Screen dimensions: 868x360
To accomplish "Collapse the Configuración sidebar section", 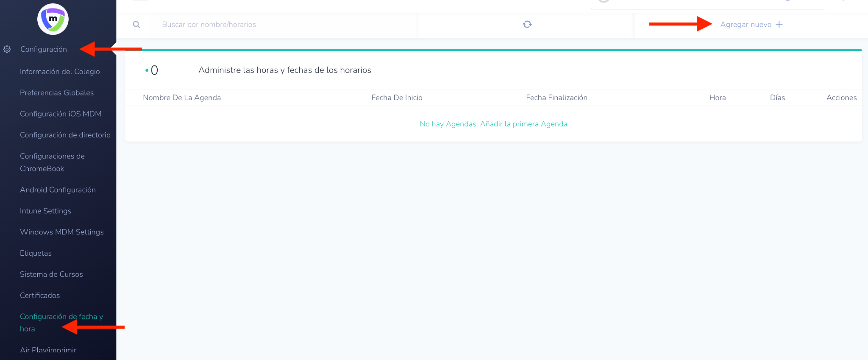I will [44, 49].
